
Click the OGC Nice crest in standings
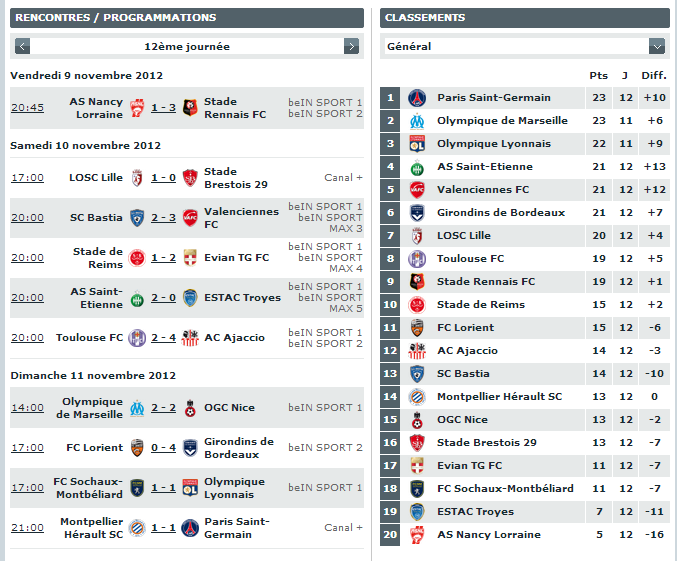click(417, 420)
